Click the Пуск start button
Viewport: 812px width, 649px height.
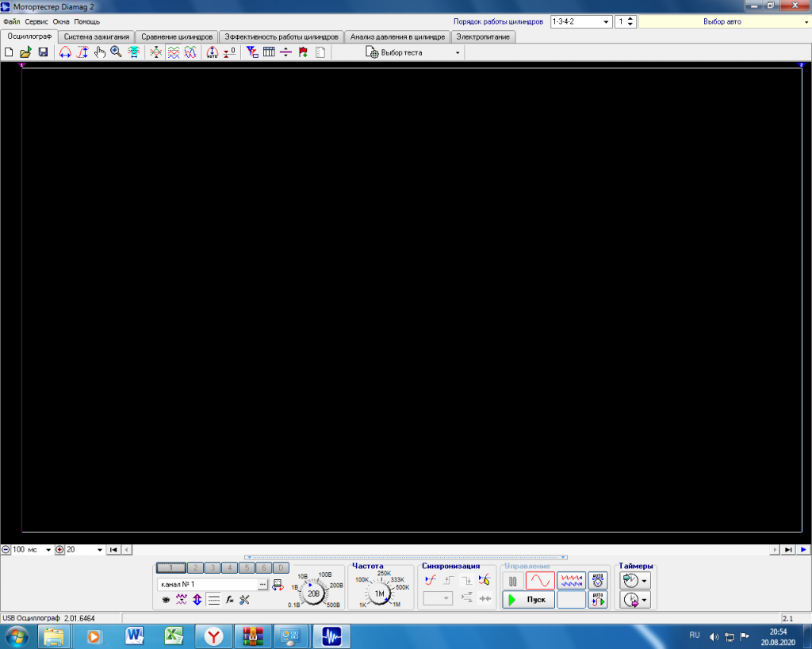pyautogui.click(x=528, y=599)
